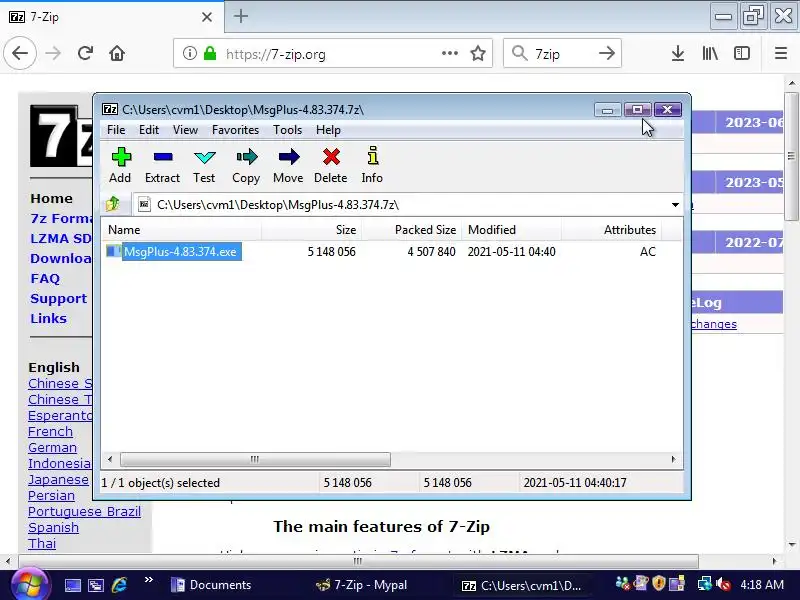
Task: Open the File menu in 7-Zip
Action: pyautogui.click(x=116, y=130)
